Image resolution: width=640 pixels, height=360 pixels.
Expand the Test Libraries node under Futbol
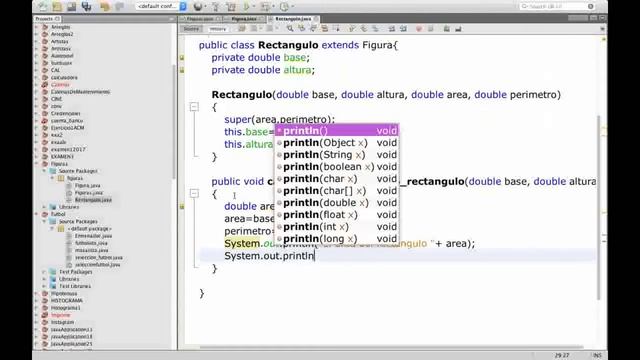coord(45,286)
